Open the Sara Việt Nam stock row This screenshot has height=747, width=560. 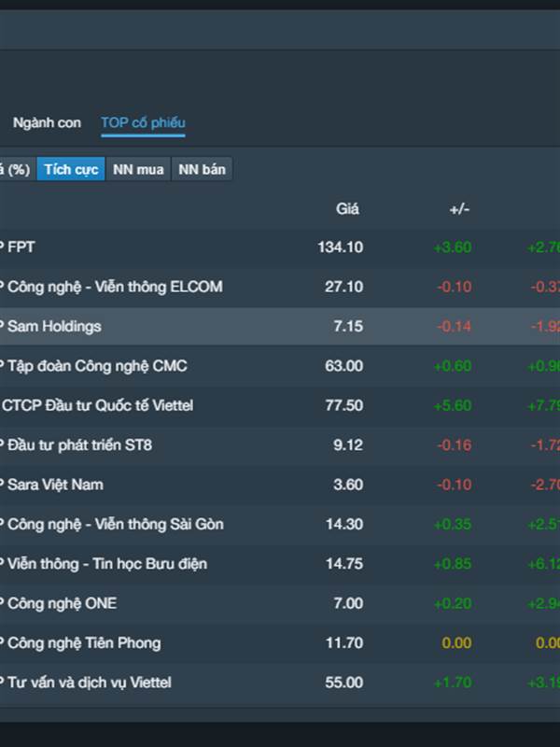click(280, 485)
